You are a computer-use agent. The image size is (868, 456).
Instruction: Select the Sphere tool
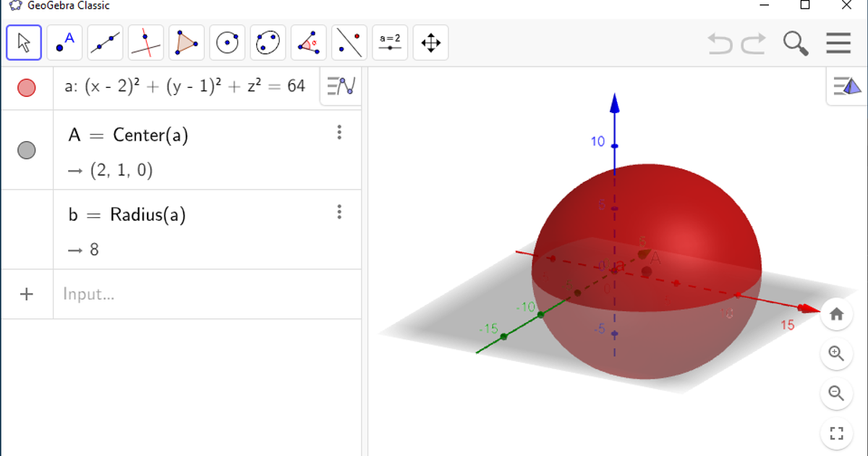coord(227,42)
